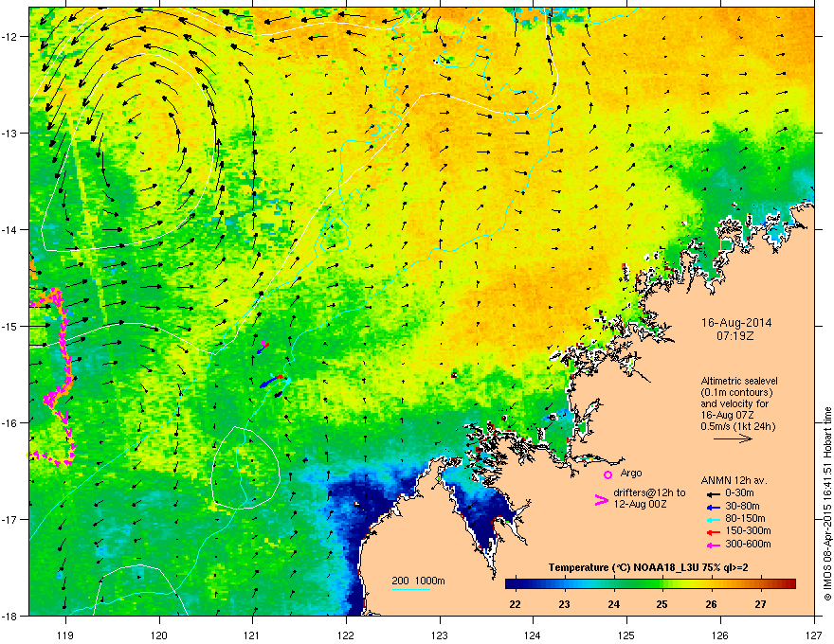Click the '300-600m' depth label
The width and height of the screenshot is (834, 644).
click(748, 544)
